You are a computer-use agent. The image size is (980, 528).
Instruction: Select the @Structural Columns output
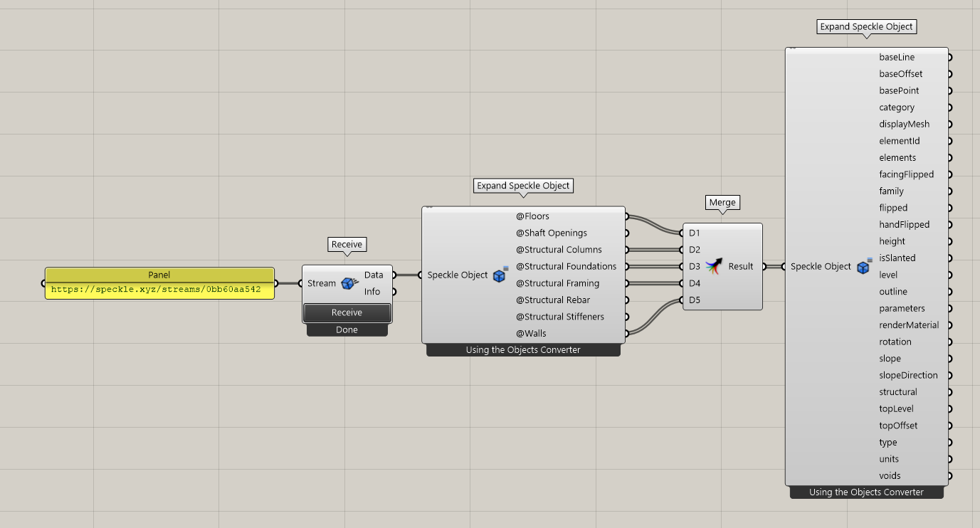tap(559, 250)
